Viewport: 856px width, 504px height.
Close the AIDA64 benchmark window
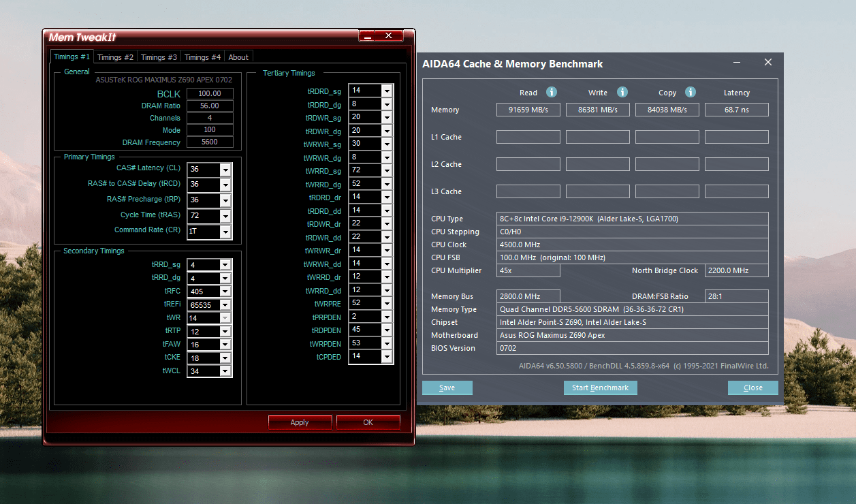(x=768, y=63)
